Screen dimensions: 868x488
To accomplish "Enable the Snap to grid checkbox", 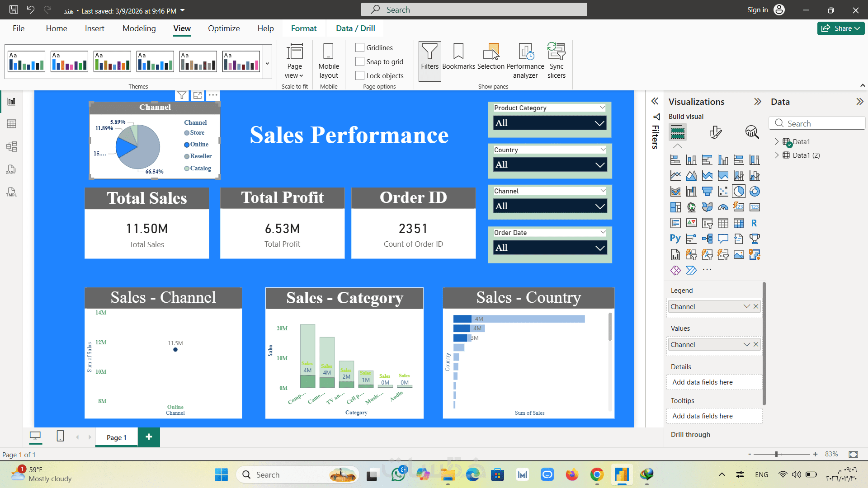I will click(x=360, y=61).
